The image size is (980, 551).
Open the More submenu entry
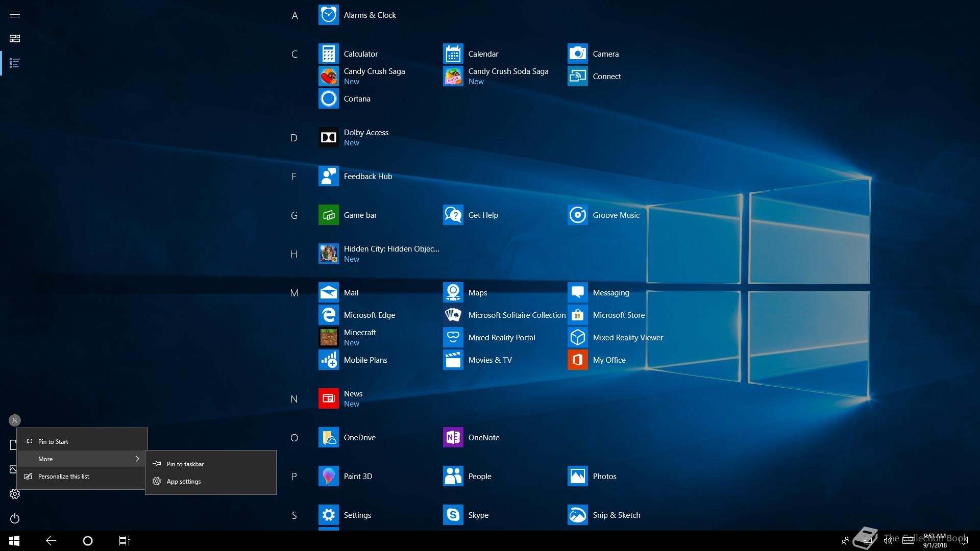pyautogui.click(x=82, y=459)
